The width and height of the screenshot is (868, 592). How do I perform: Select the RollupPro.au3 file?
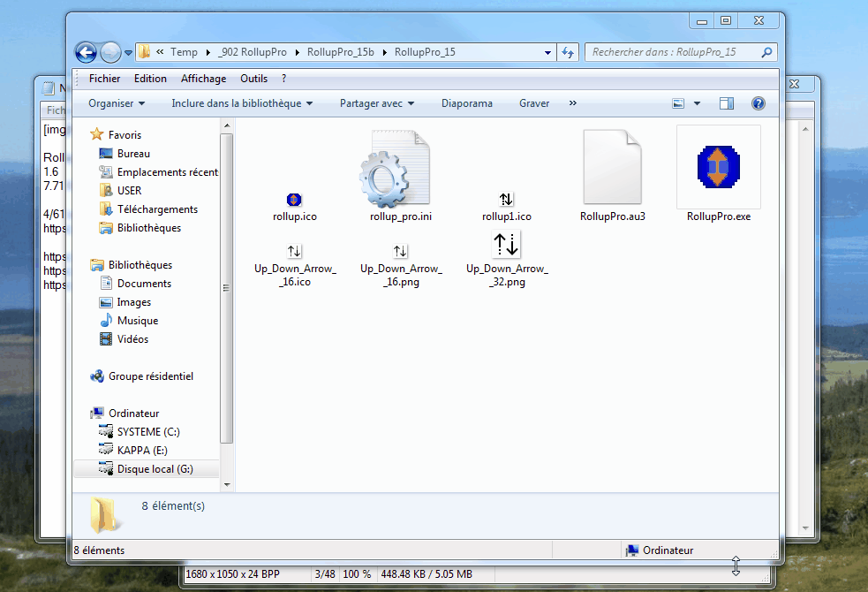click(612, 168)
